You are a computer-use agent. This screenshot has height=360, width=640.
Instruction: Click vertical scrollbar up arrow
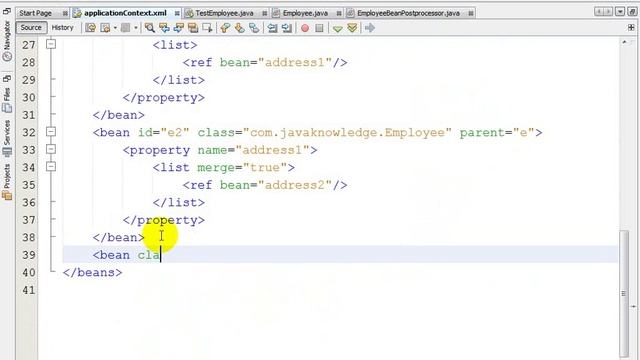pyautogui.click(x=624, y=42)
